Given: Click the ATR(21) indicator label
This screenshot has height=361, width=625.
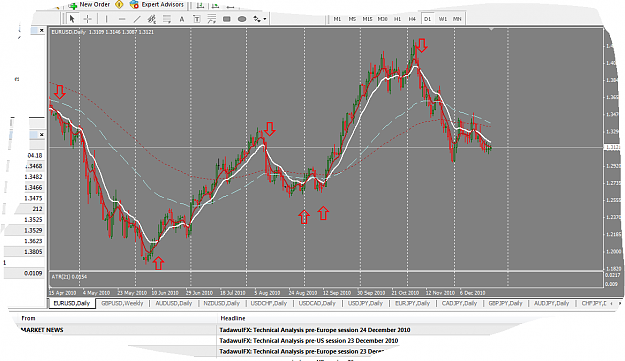Looking at the screenshot, I should (x=69, y=277).
